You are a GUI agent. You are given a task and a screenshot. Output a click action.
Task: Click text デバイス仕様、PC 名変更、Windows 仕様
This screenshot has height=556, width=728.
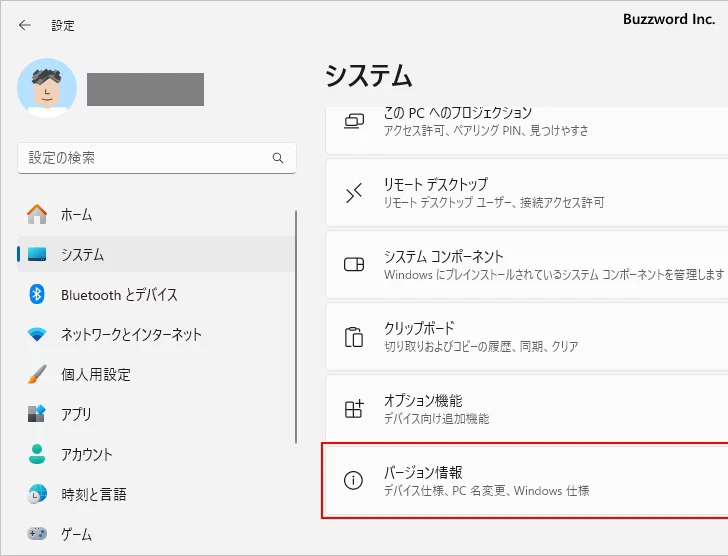tap(487, 491)
